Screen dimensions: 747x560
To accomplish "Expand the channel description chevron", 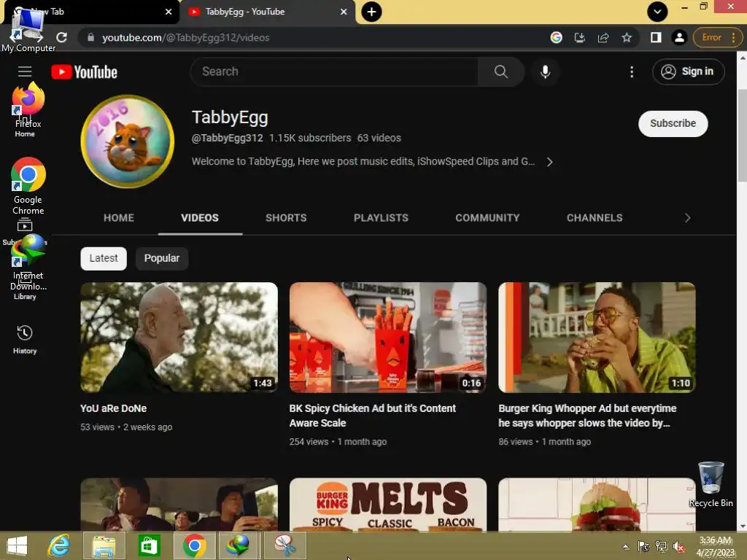I will (550, 162).
